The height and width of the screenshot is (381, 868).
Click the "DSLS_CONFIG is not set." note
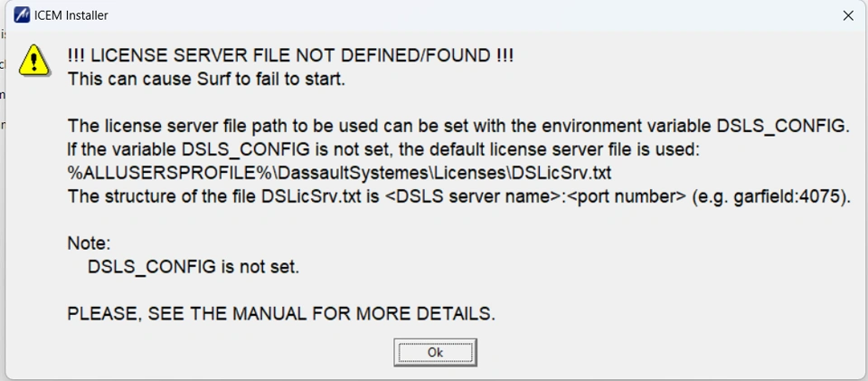(x=193, y=267)
